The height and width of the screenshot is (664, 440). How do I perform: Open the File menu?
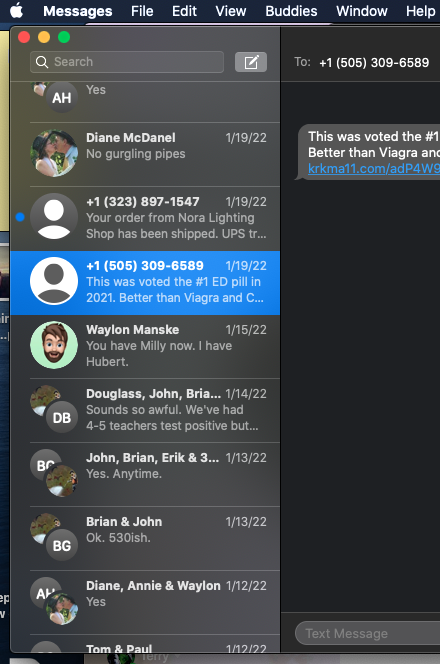[142, 11]
